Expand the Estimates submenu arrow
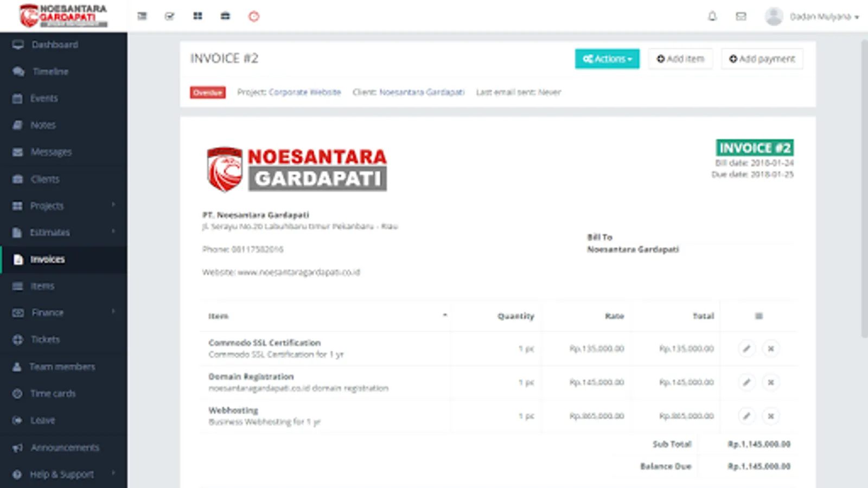The height and width of the screenshot is (488, 868). pyautogui.click(x=113, y=232)
